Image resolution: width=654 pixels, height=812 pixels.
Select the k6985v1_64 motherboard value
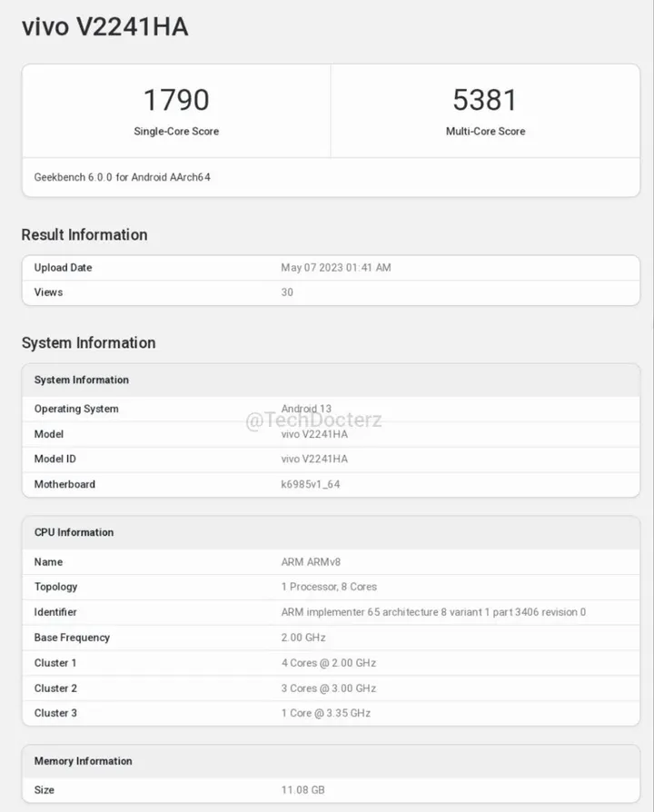pyautogui.click(x=310, y=484)
